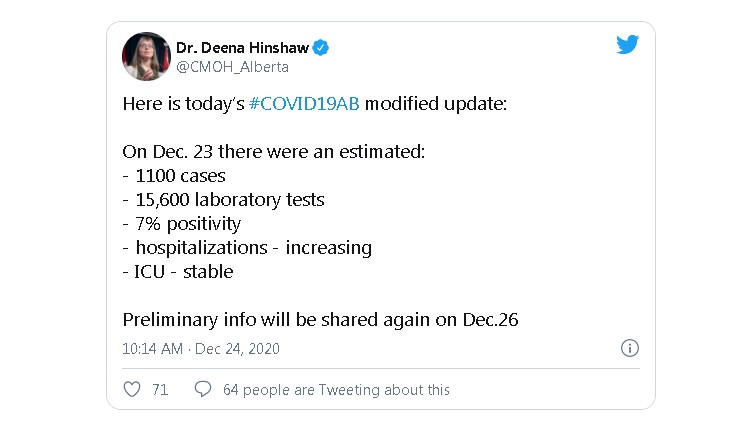Open the @CMOH_Alberta handle link

pyautogui.click(x=232, y=67)
